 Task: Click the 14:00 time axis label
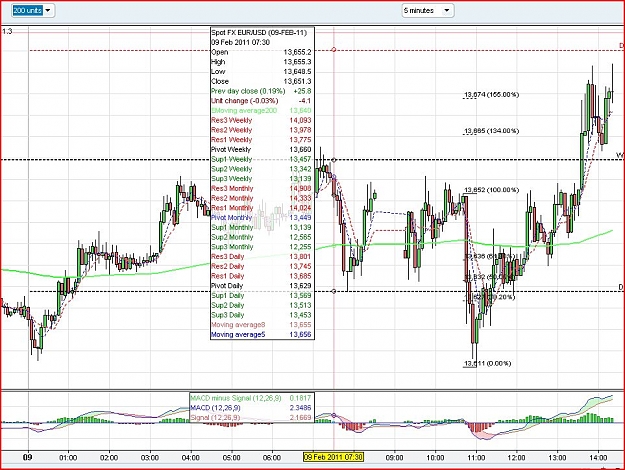(x=598, y=458)
